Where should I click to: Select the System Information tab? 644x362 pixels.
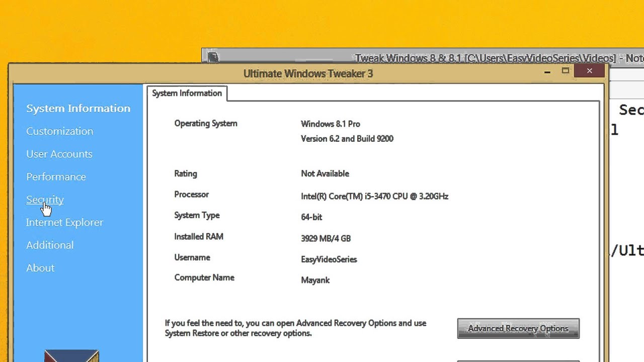pyautogui.click(x=187, y=94)
